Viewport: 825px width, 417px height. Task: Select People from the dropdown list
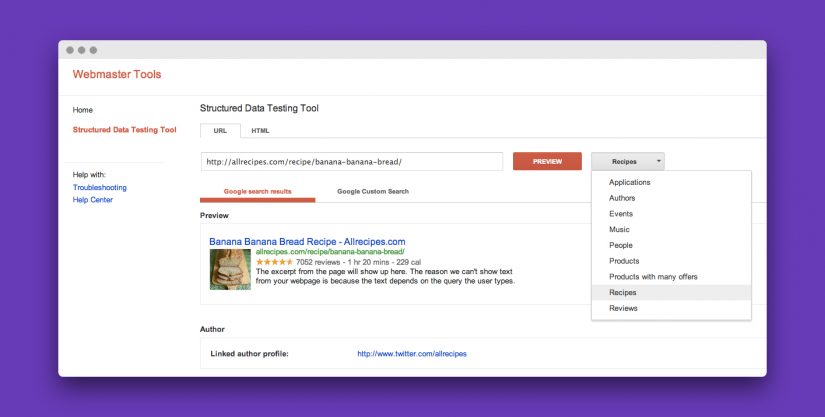click(x=621, y=245)
